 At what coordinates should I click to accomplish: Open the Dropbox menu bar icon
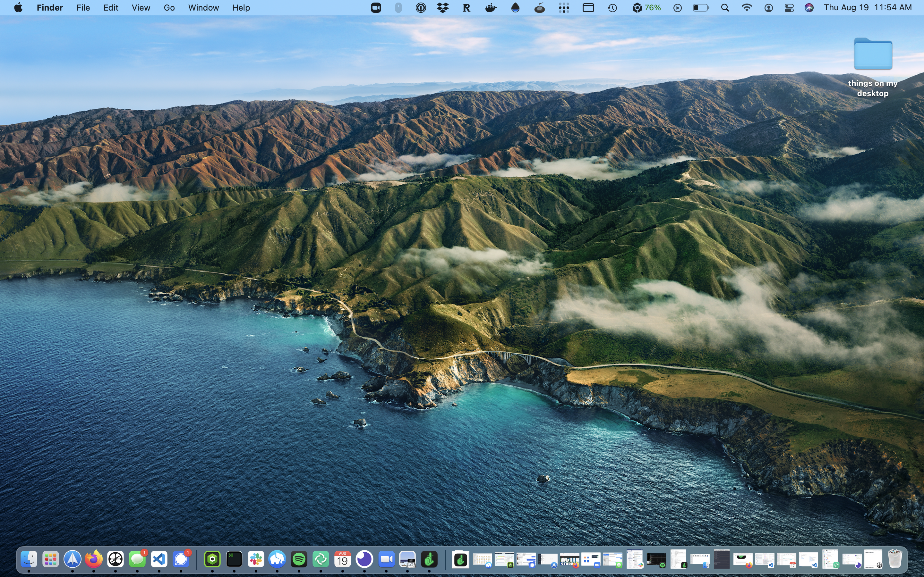(x=442, y=8)
